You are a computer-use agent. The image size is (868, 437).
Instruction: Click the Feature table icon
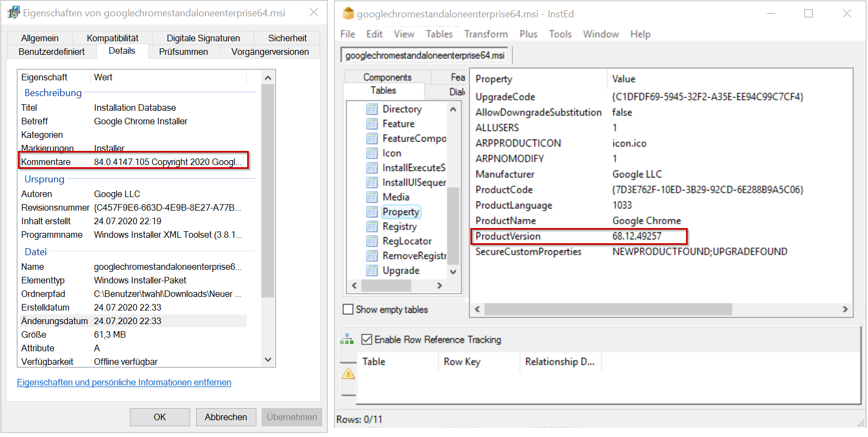(372, 124)
